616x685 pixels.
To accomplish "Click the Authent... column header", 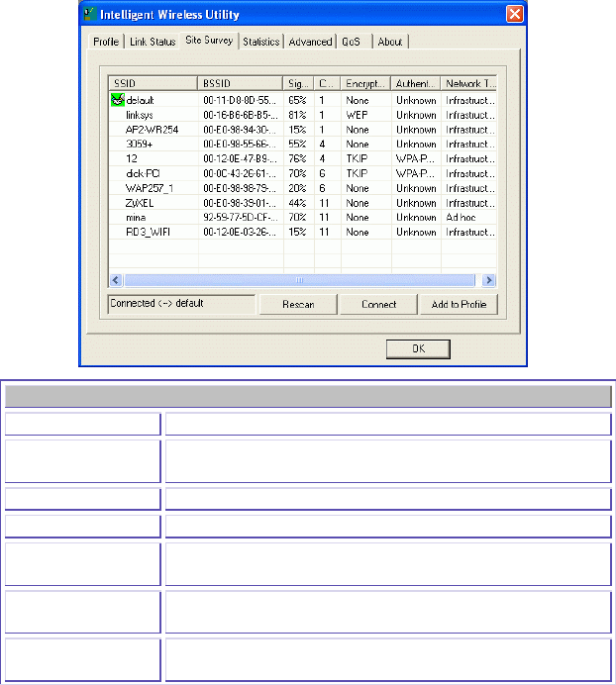I will coord(416,83).
